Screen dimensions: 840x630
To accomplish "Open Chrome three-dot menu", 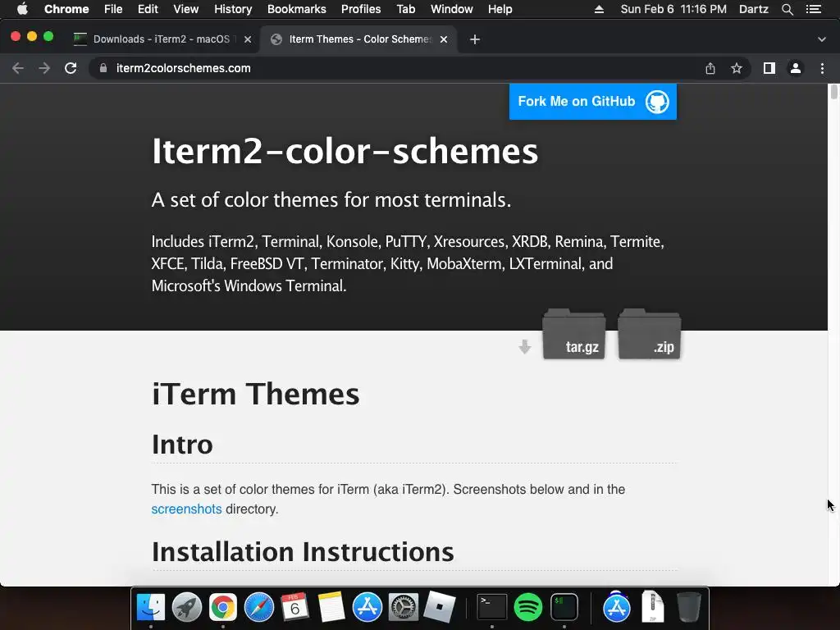I will (x=822, y=68).
